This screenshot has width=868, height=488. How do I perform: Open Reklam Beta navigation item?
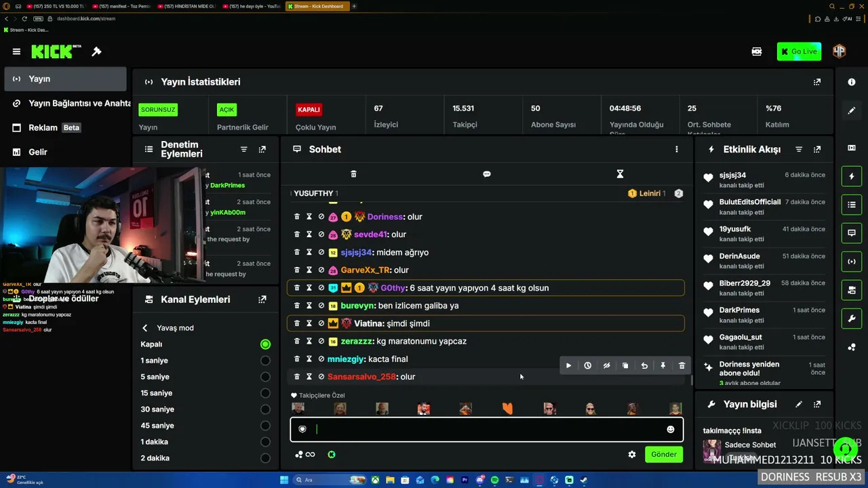click(65, 127)
